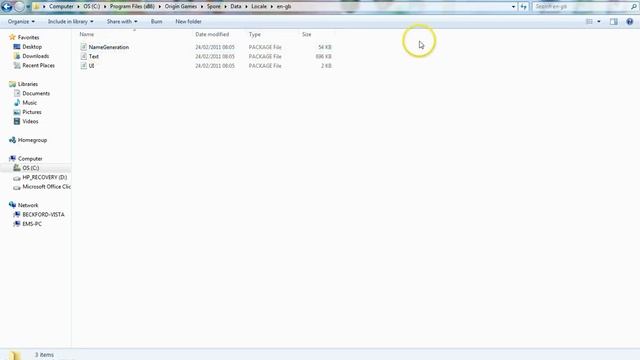Open the Music library
Image resolution: width=640 pixels, height=360 pixels.
[x=29, y=103]
